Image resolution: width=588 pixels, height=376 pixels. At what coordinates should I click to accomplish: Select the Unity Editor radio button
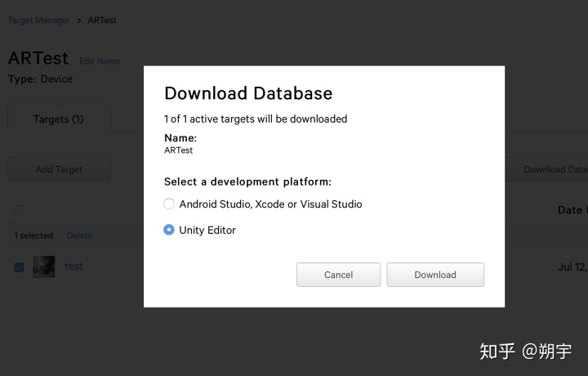(x=169, y=230)
